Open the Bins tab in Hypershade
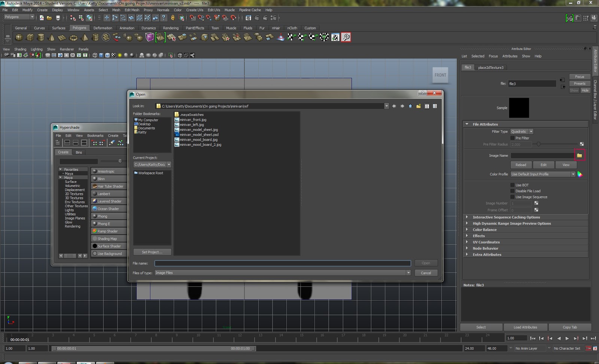The width and height of the screenshot is (599, 364). coord(79,152)
